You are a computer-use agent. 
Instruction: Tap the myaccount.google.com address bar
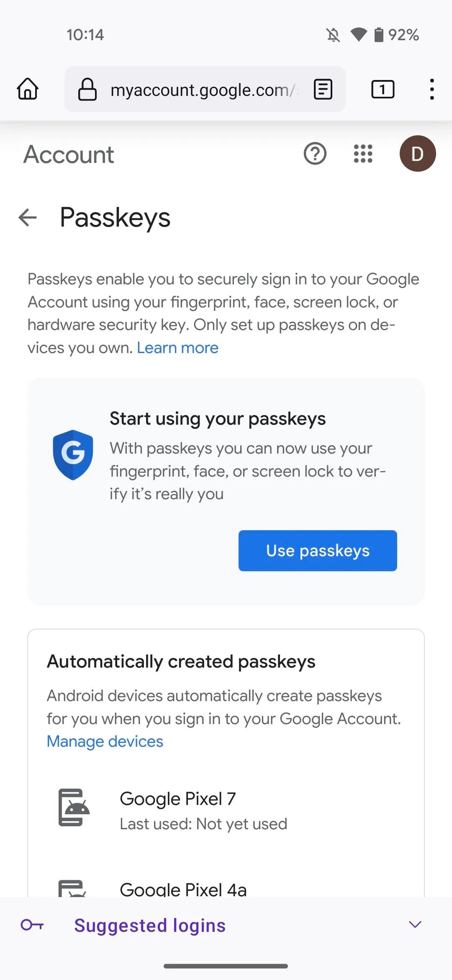pyautogui.click(x=205, y=89)
